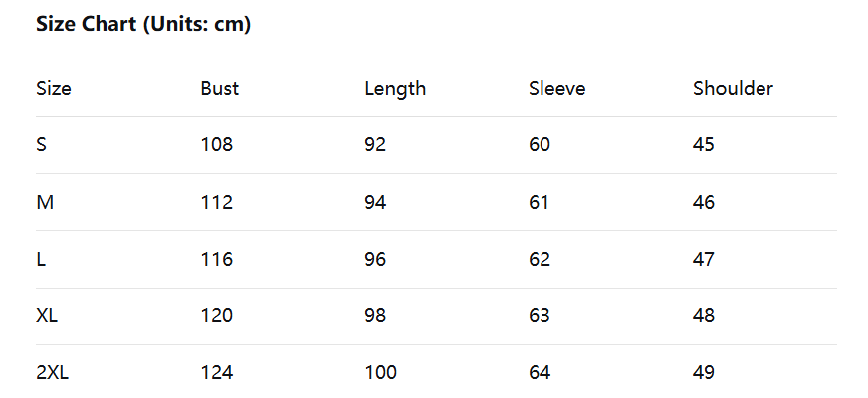Click sleeve value 63 for size XL
The width and height of the screenshot is (868, 398).
point(540,316)
